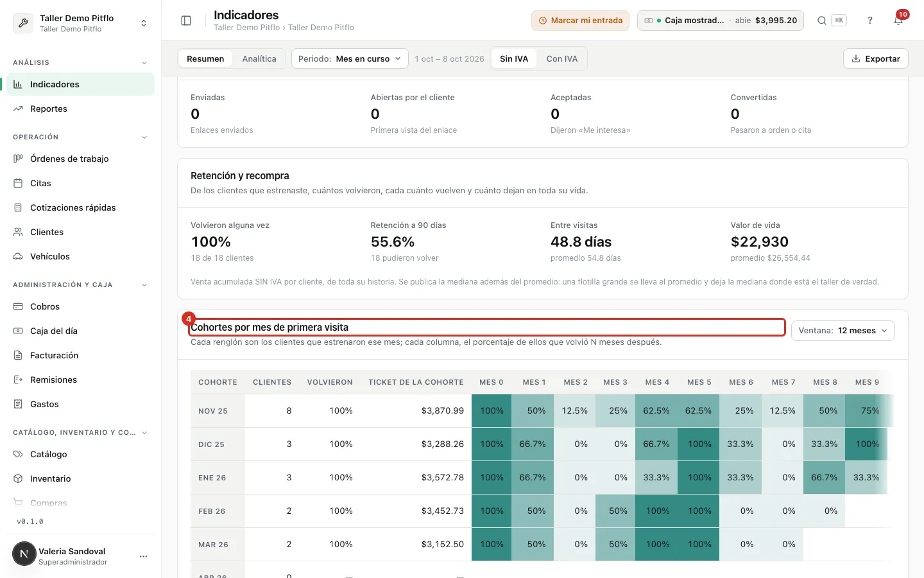Open Valeria Sandoval user menu dots
Viewport: 924px width, 578px height.
[x=143, y=556]
